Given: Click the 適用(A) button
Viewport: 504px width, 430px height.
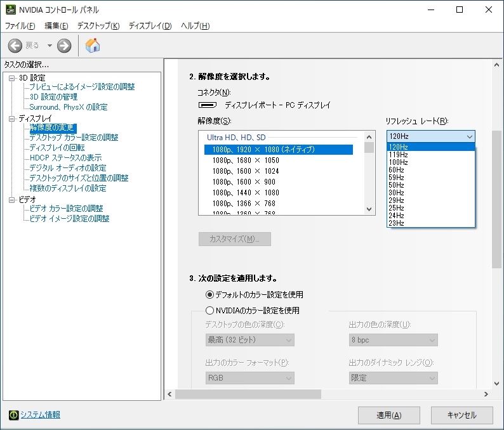Looking at the screenshot, I should coord(389,415).
